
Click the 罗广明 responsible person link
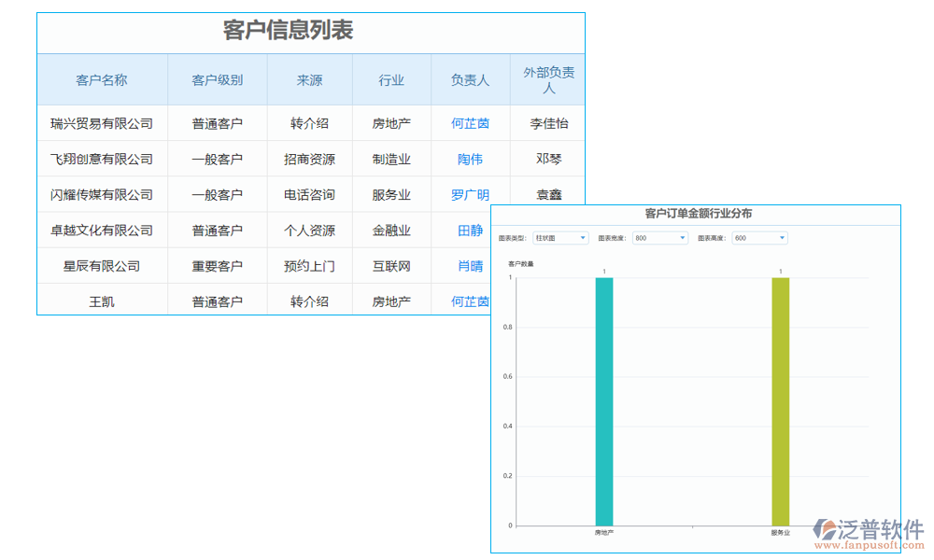[x=469, y=194]
